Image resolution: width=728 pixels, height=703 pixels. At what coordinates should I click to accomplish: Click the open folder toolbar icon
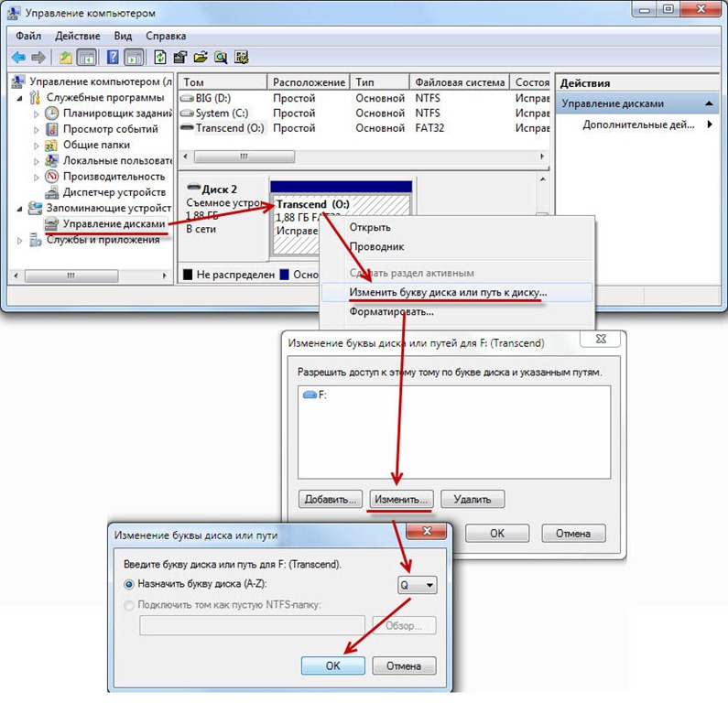(201, 57)
